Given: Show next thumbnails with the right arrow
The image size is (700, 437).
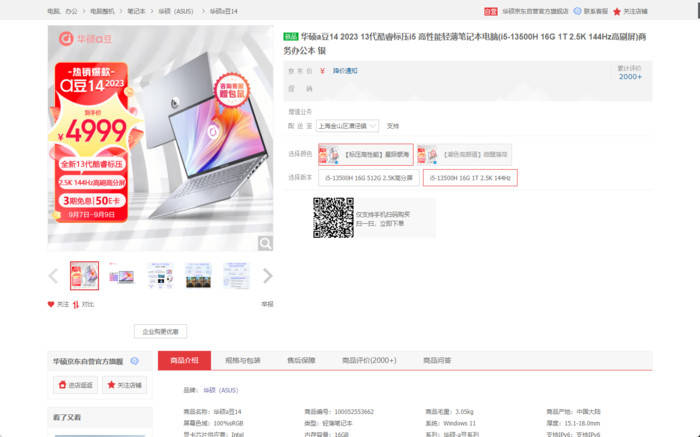Looking at the screenshot, I should coord(267,276).
